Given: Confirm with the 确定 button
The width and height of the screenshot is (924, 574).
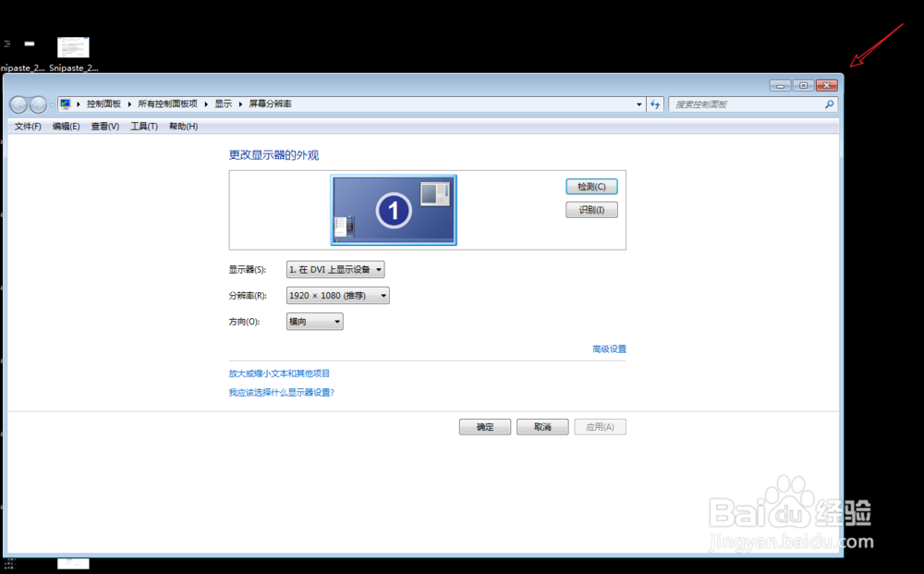Looking at the screenshot, I should (x=485, y=427).
